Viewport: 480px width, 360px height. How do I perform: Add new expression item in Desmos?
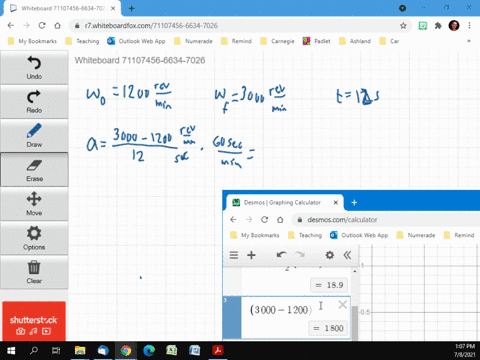coord(251,255)
